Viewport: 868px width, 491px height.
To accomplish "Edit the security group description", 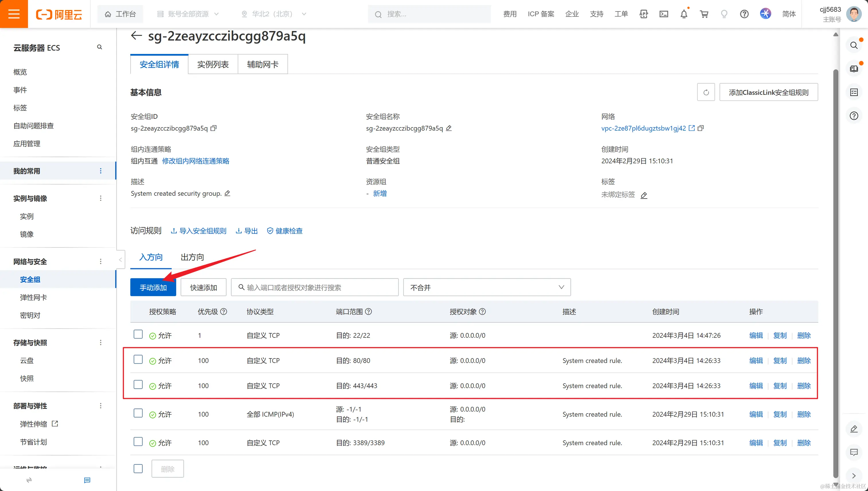I will 227,193.
